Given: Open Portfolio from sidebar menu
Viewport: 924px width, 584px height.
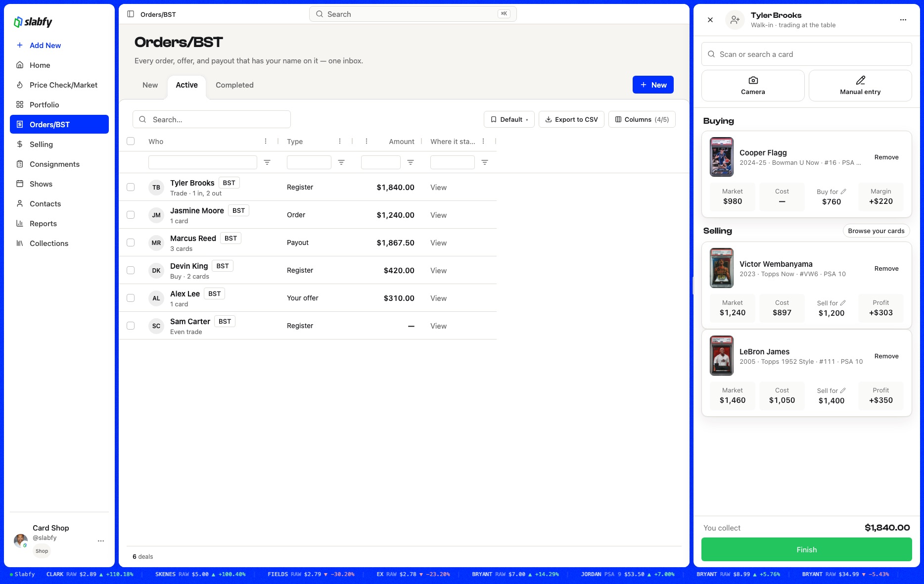Looking at the screenshot, I should 59,105.
